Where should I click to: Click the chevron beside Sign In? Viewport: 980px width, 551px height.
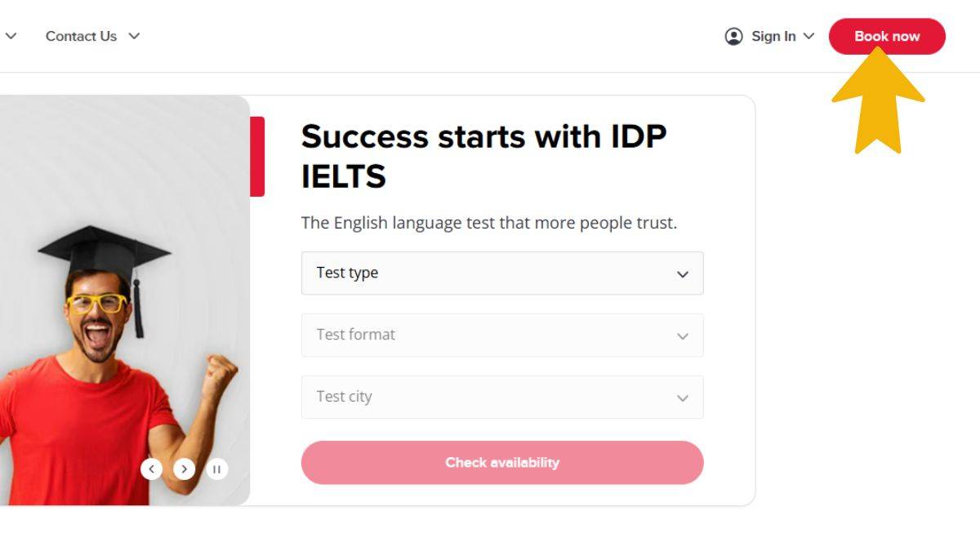click(x=809, y=36)
